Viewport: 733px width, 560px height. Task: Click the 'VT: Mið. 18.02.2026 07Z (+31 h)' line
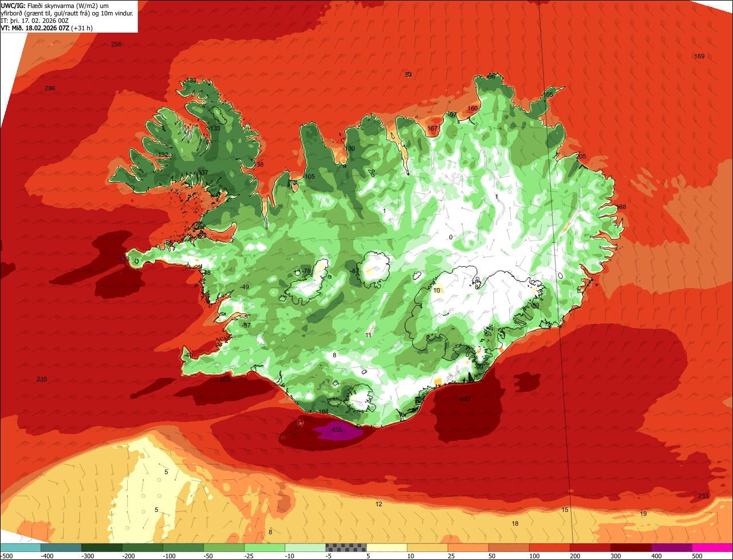tap(47, 27)
